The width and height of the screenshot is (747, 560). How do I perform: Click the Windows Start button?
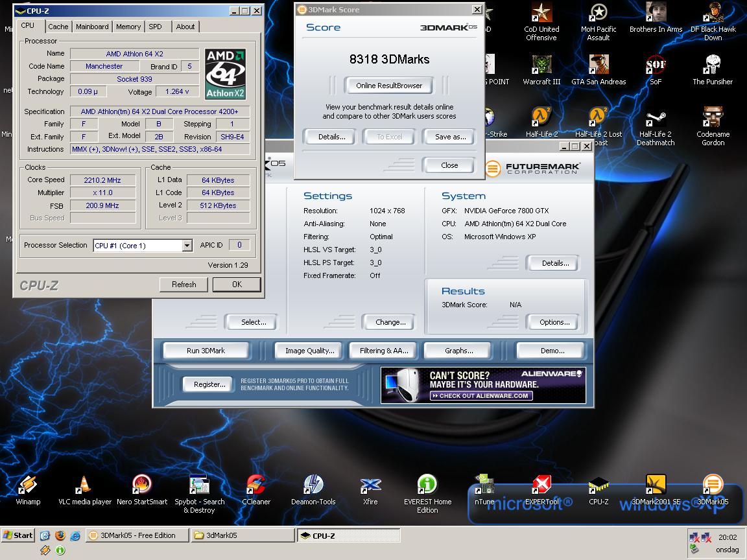(18, 535)
